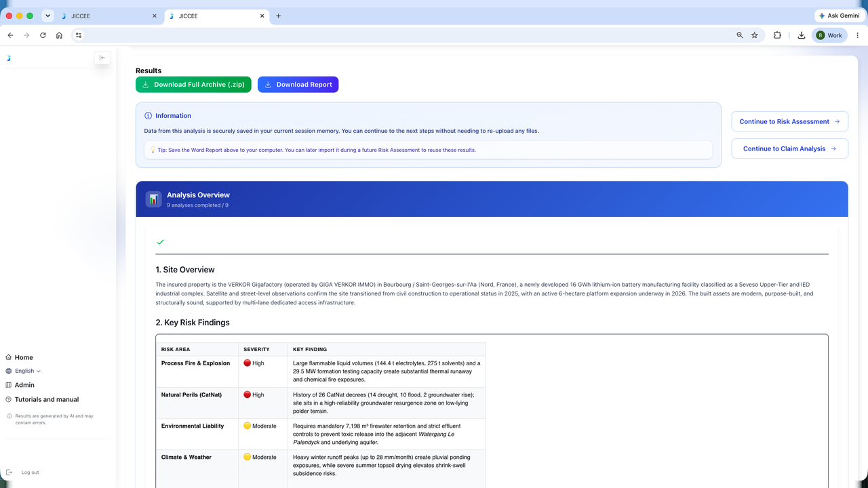This screenshot has height=488, width=868.
Task: Click the info circle beside the Information heading
Action: point(149,116)
